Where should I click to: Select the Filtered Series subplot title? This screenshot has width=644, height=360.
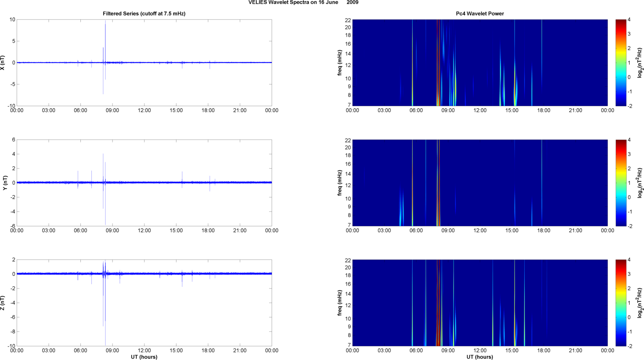144,14
